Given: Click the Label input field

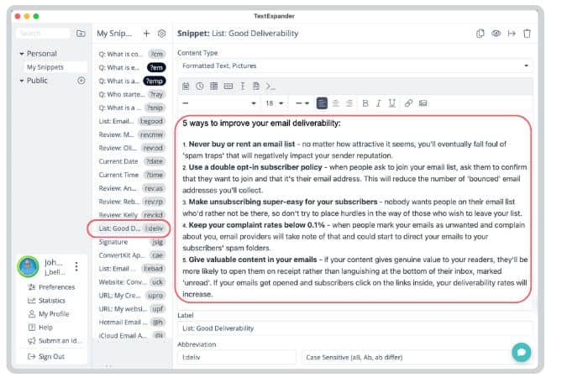Looking at the screenshot, I should coord(354,328).
